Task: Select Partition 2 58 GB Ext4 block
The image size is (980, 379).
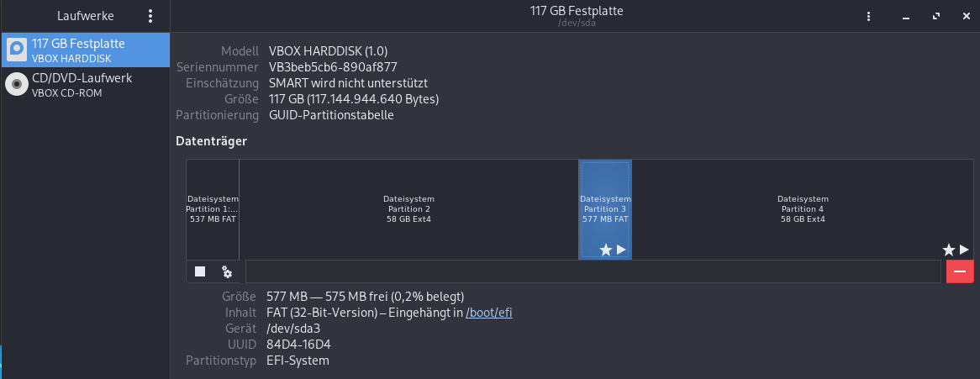Action: coord(408,209)
